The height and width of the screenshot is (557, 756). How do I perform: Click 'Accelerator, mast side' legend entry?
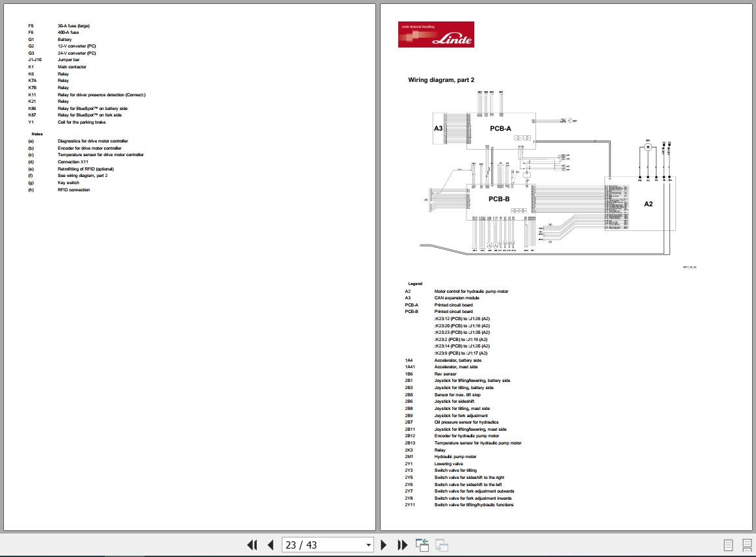[455, 367]
